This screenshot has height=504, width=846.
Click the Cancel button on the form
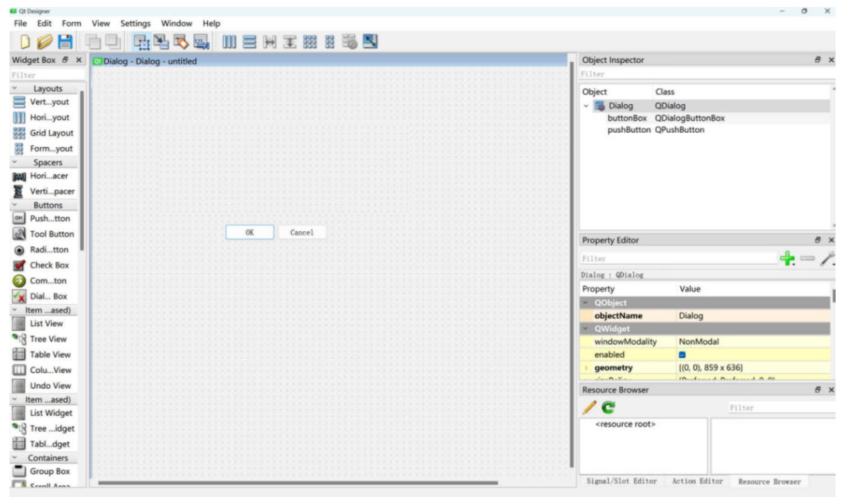tap(302, 232)
